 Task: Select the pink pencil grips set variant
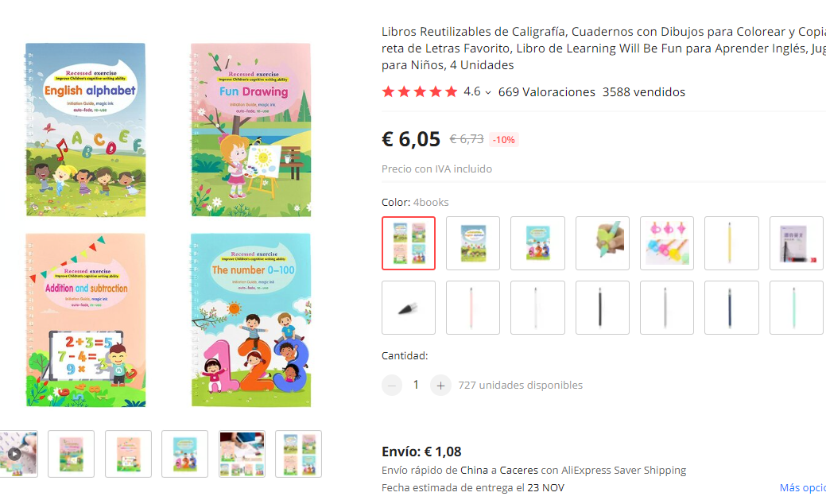tap(667, 243)
